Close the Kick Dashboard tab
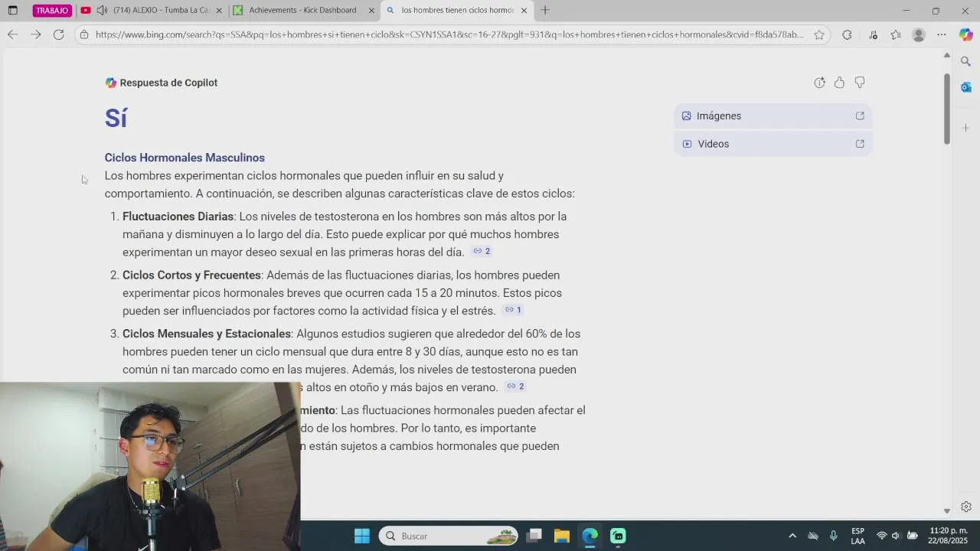This screenshot has width=980, height=551. click(372, 11)
